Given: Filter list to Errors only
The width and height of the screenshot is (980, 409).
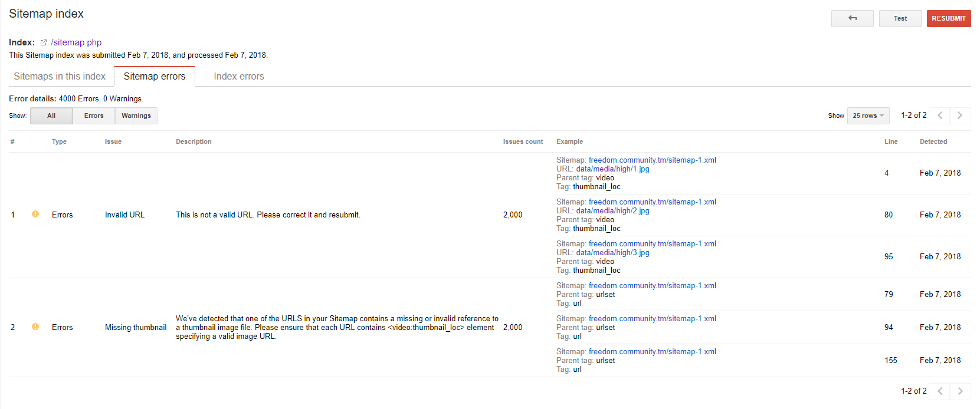Looking at the screenshot, I should [94, 116].
